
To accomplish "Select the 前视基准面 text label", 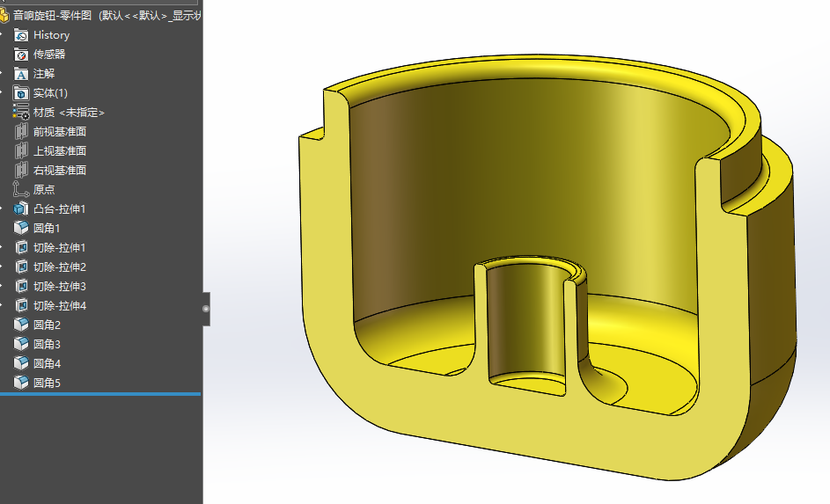I will [60, 131].
